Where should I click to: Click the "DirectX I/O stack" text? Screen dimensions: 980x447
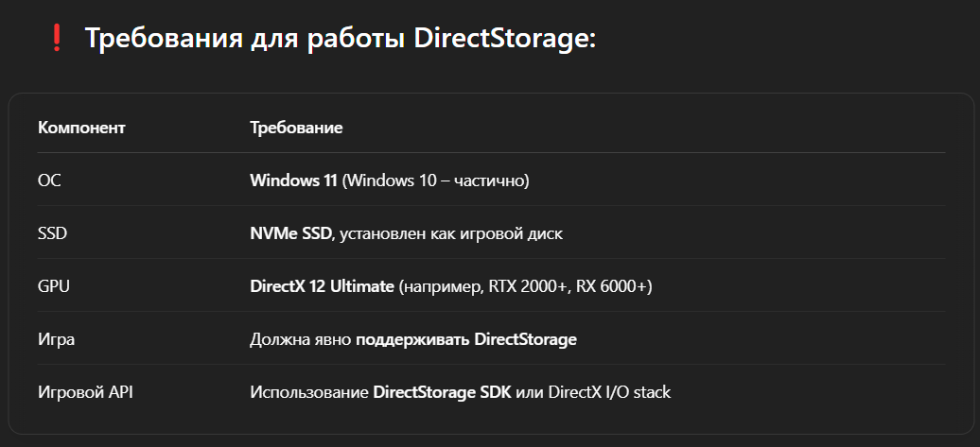pyautogui.click(x=609, y=391)
